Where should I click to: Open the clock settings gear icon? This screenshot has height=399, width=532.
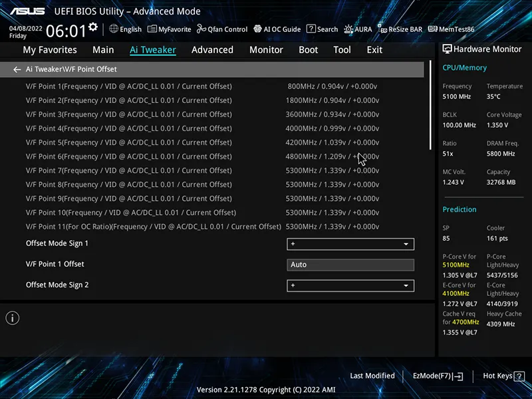coord(93,27)
